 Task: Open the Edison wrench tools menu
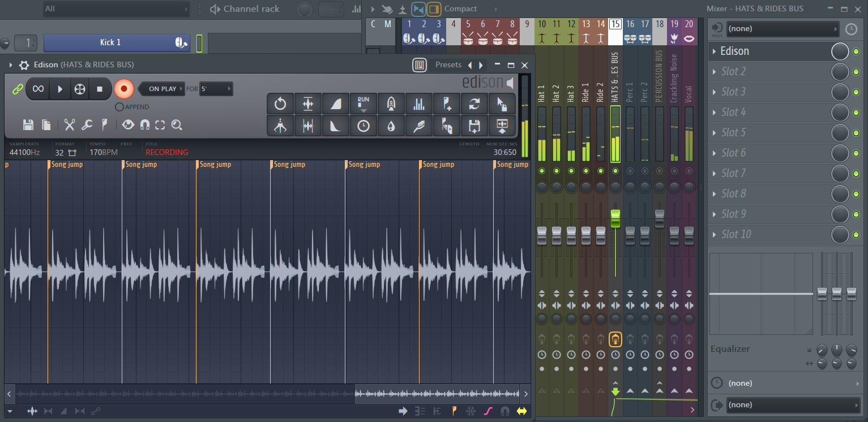tap(87, 125)
